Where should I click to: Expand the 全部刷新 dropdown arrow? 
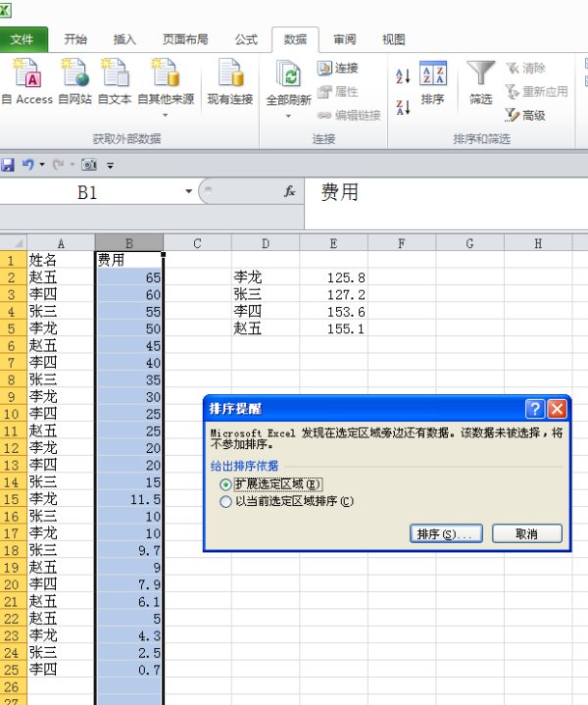pyautogui.click(x=288, y=116)
